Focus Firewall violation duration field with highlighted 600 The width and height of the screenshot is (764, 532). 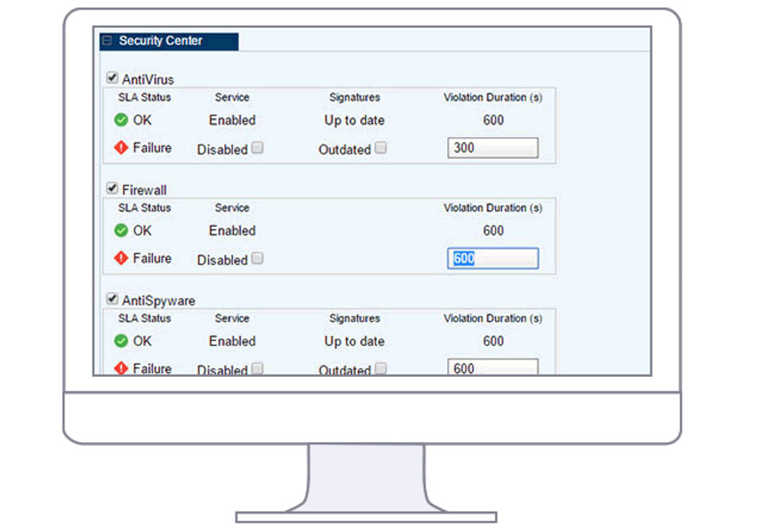(x=493, y=258)
